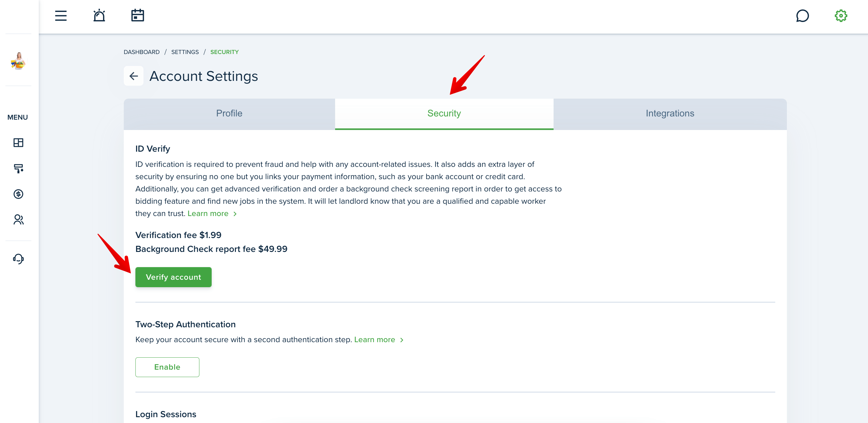
Task: Open the hamburger menu icon
Action: [x=61, y=16]
